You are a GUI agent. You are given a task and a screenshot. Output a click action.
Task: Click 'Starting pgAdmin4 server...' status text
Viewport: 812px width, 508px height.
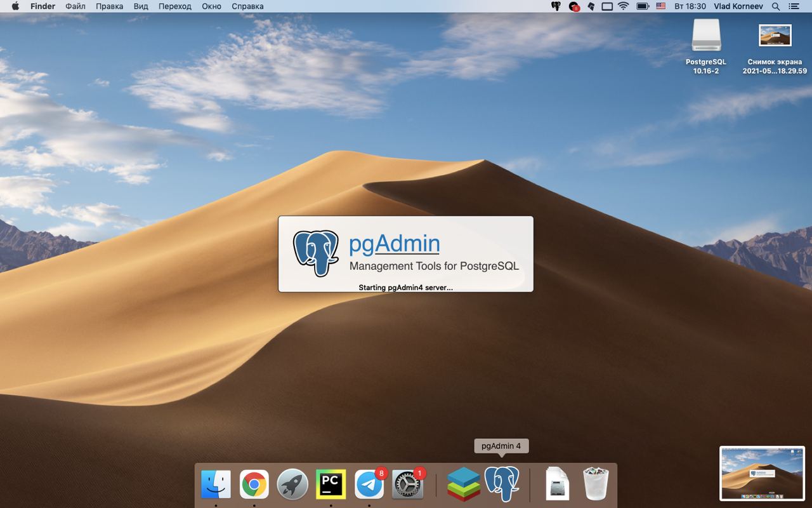click(x=405, y=288)
